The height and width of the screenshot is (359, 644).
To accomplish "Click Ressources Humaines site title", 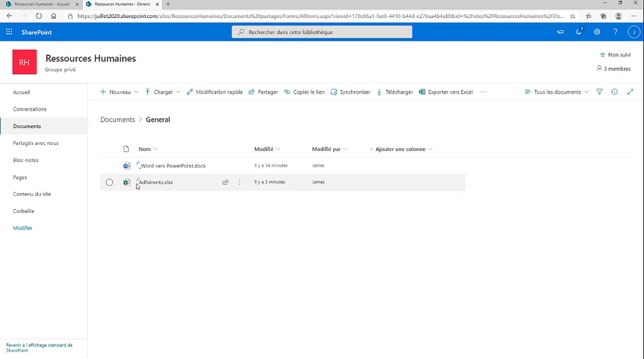I will click(x=91, y=58).
